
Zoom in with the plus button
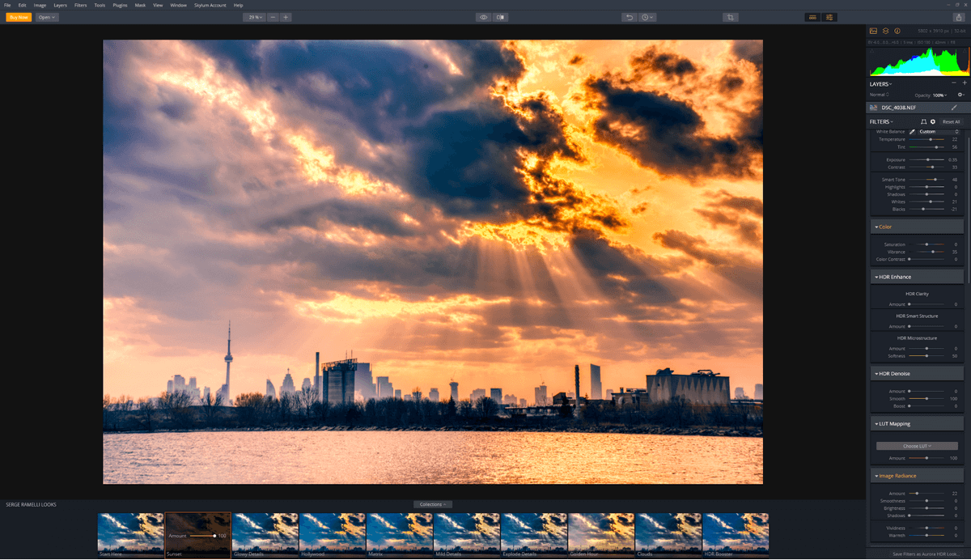point(286,17)
